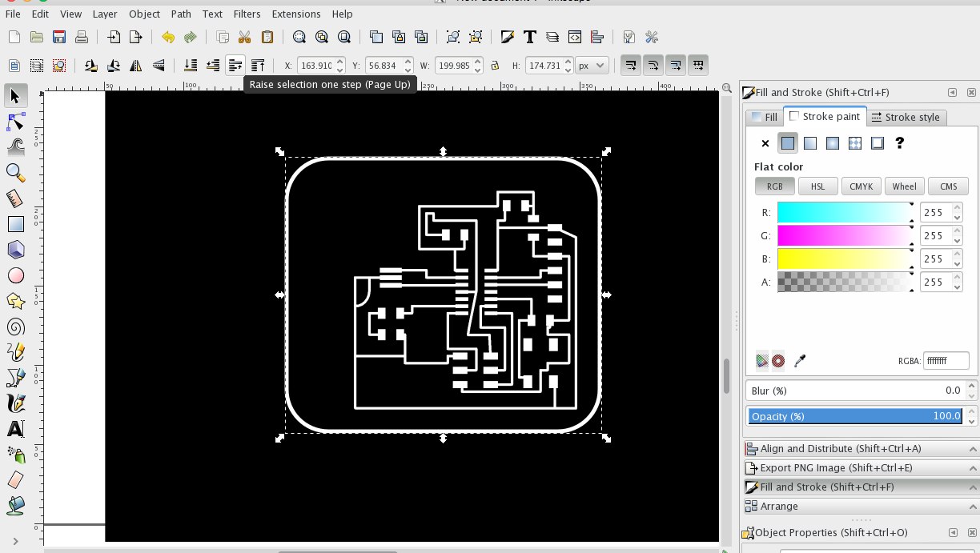
Task: Select the CMYK color mode button
Action: pyautogui.click(x=862, y=186)
